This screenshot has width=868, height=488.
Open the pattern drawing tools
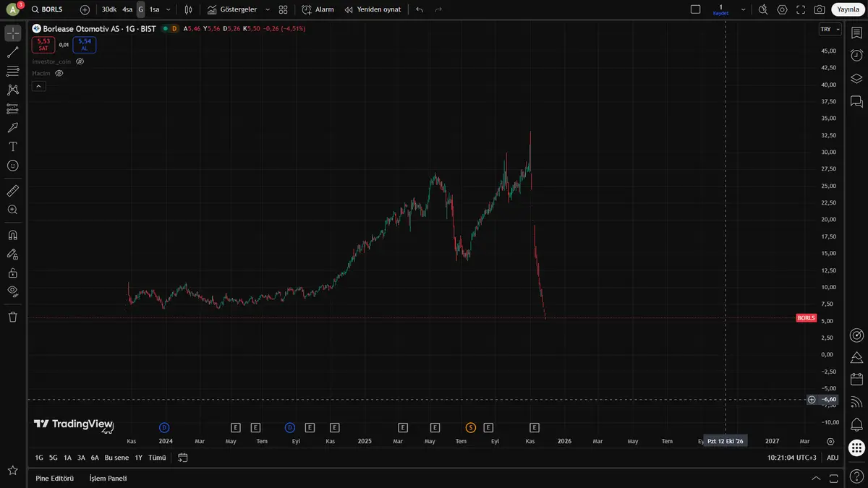tap(12, 90)
